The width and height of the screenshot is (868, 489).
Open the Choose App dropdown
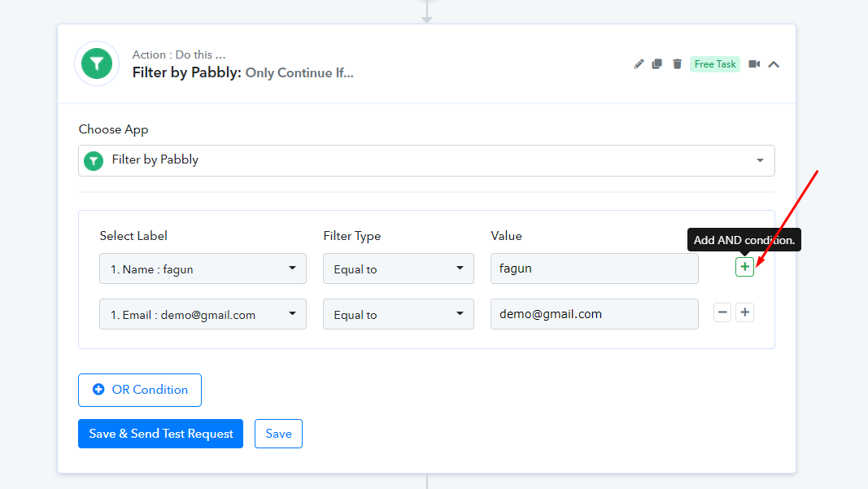point(426,160)
